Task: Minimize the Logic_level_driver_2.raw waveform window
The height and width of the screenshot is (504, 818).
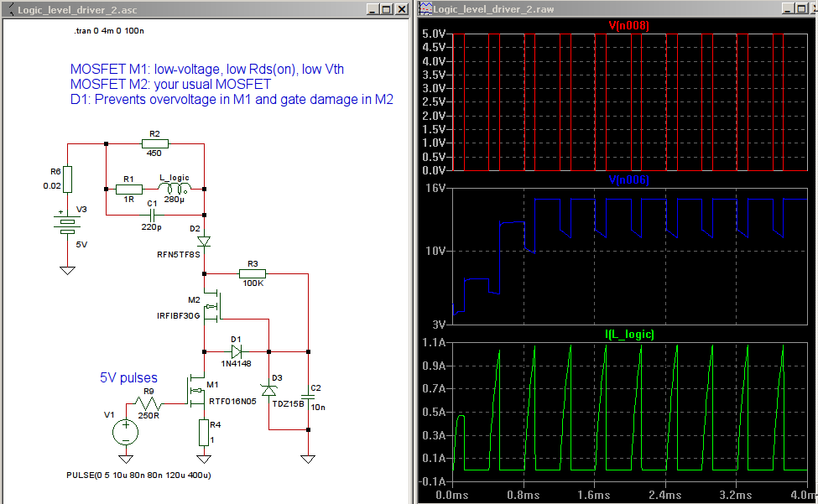Action: point(789,9)
